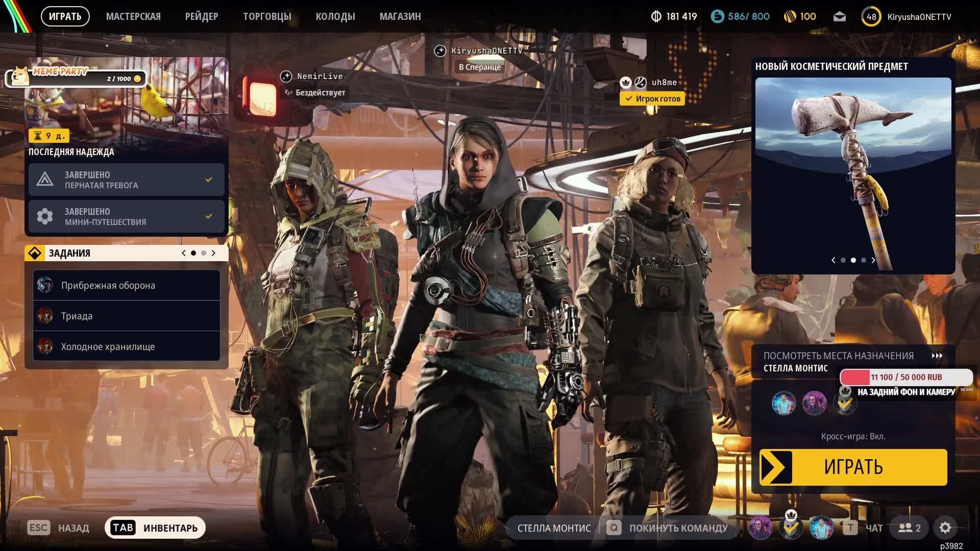Click the gold bars currency icon
The width and height of the screenshot is (980, 551).
[790, 17]
